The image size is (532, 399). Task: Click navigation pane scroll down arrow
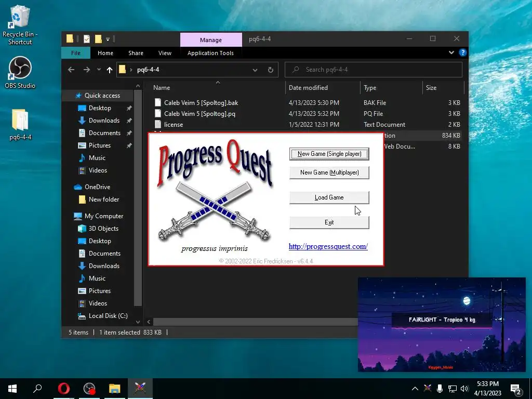(x=138, y=322)
